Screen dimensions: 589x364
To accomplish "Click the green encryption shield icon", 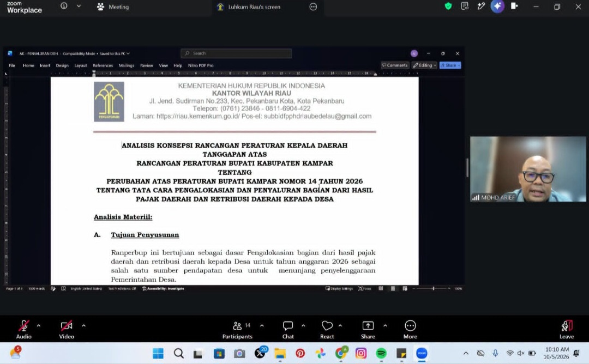I will pos(448,6).
